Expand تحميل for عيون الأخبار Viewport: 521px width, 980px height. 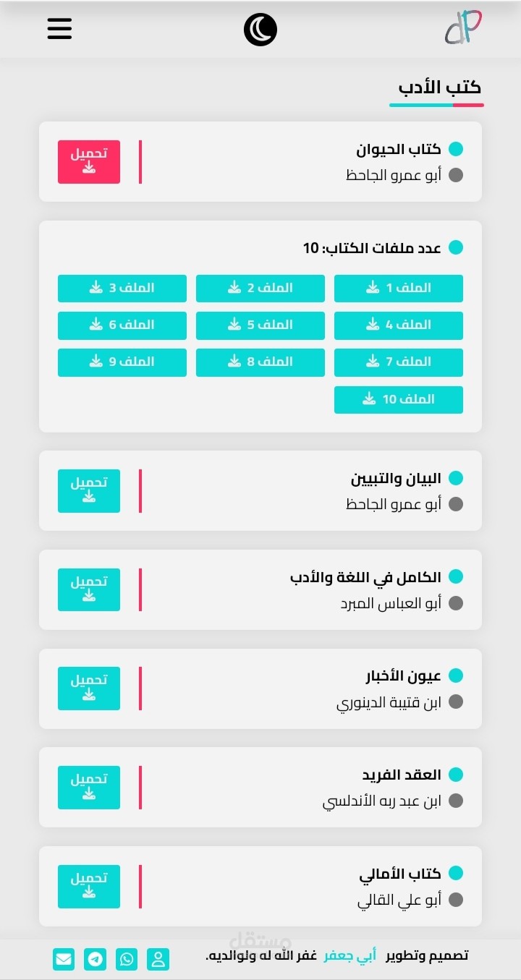coord(89,689)
